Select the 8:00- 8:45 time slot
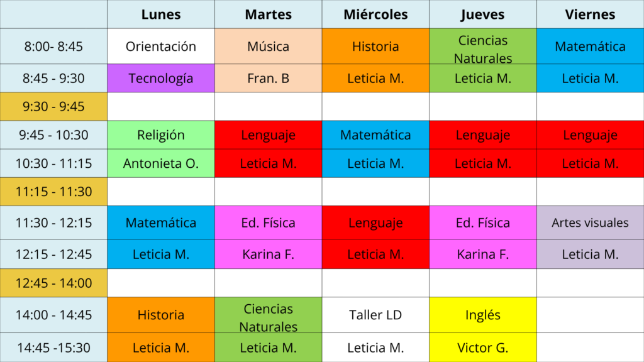This screenshot has width=644, height=362. [53, 47]
